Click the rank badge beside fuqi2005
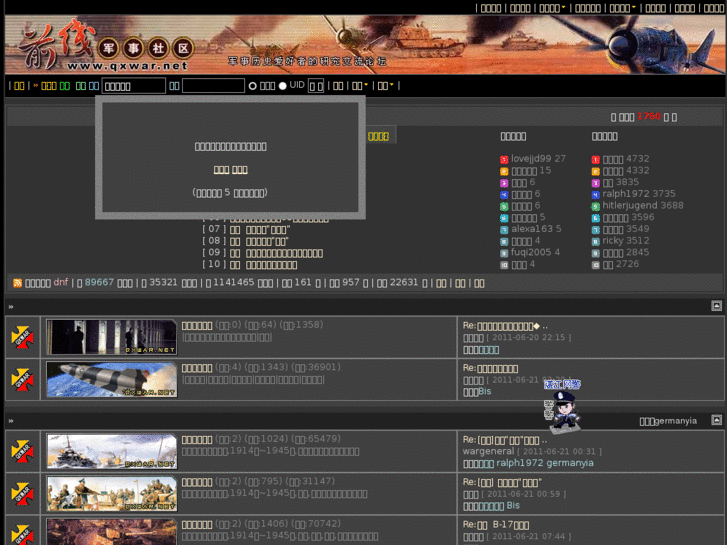Screen dimensions: 727x545 [505, 253]
